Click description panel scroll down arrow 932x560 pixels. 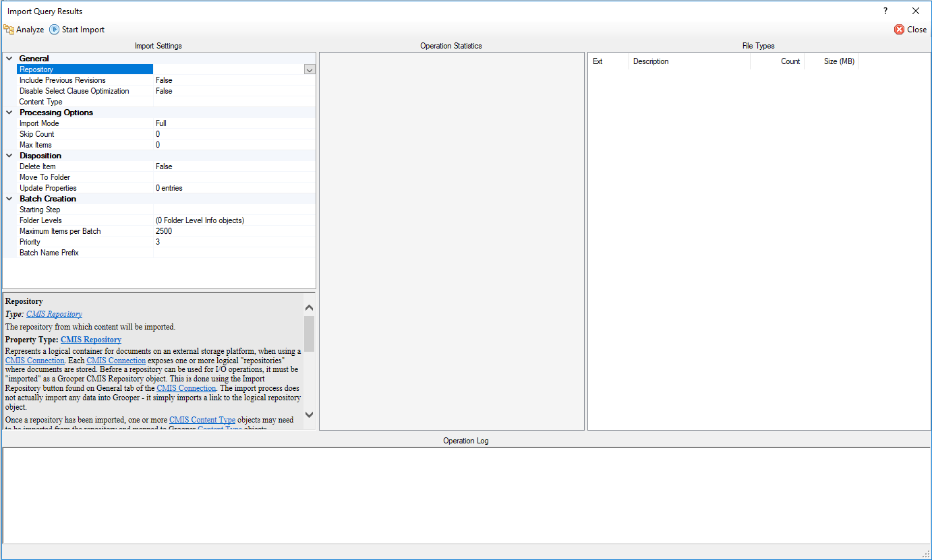[x=310, y=414]
